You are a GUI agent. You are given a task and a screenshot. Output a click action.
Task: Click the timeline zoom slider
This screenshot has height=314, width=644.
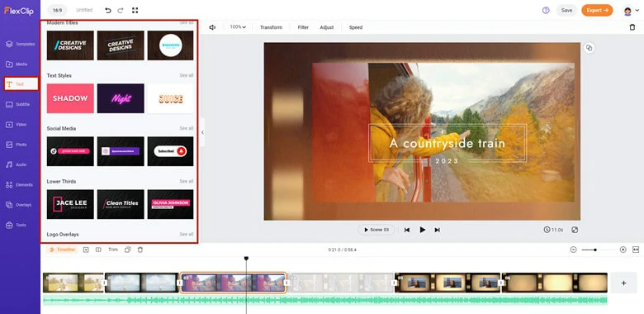coord(598,250)
